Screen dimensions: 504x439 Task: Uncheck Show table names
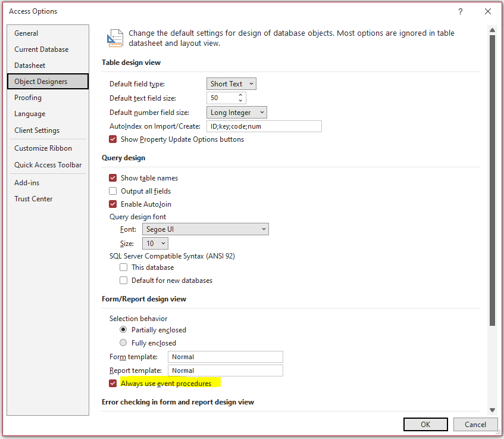[x=113, y=178]
